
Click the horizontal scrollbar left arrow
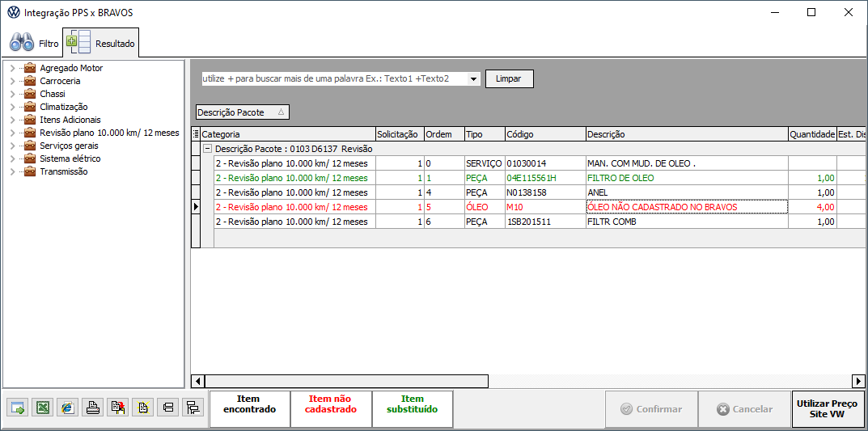pyautogui.click(x=197, y=381)
